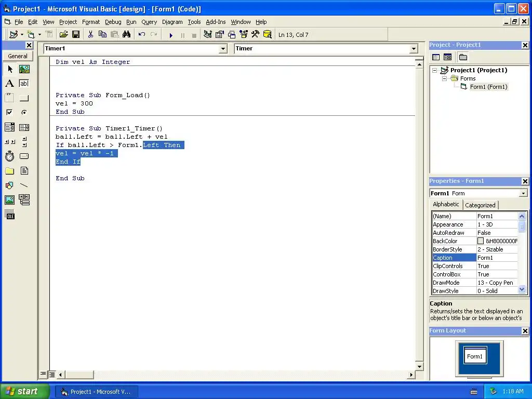
Task: Click the Project1 taskbar button
Action: [x=96, y=392]
